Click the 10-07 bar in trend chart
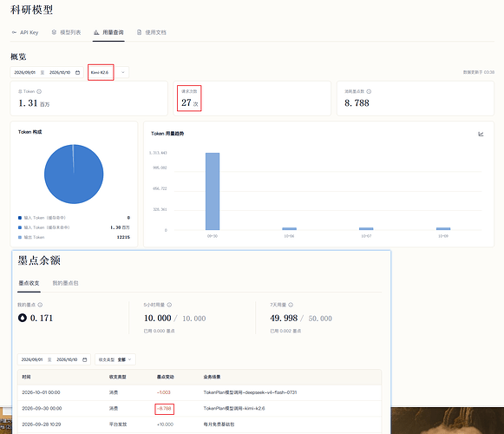The image size is (504, 434). (366, 229)
